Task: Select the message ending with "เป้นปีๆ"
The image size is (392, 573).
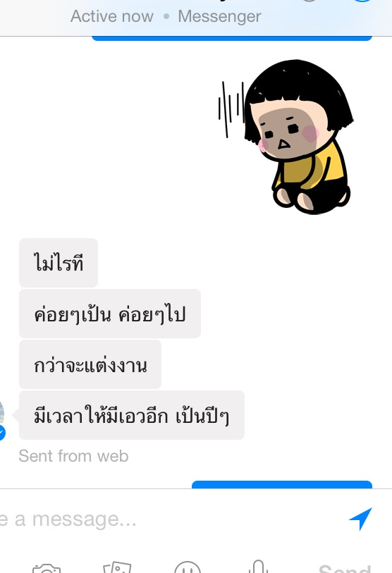Action: [x=132, y=415]
